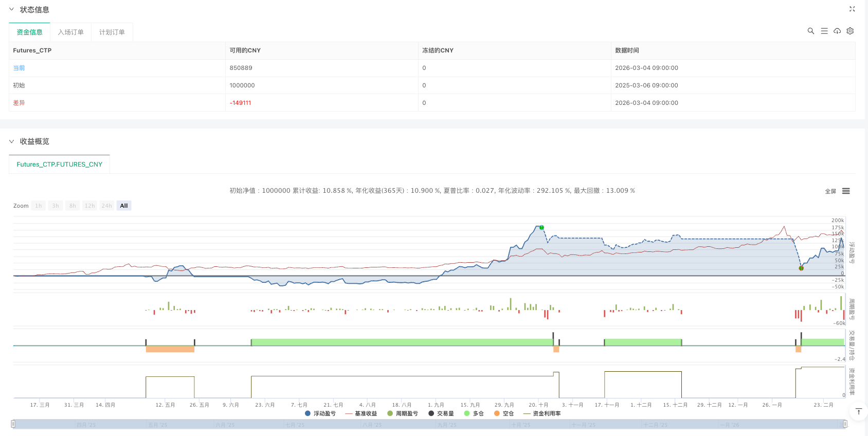Screen dimensions: 868x436
Task: Switch to the 入场订单 tab
Action: click(70, 32)
